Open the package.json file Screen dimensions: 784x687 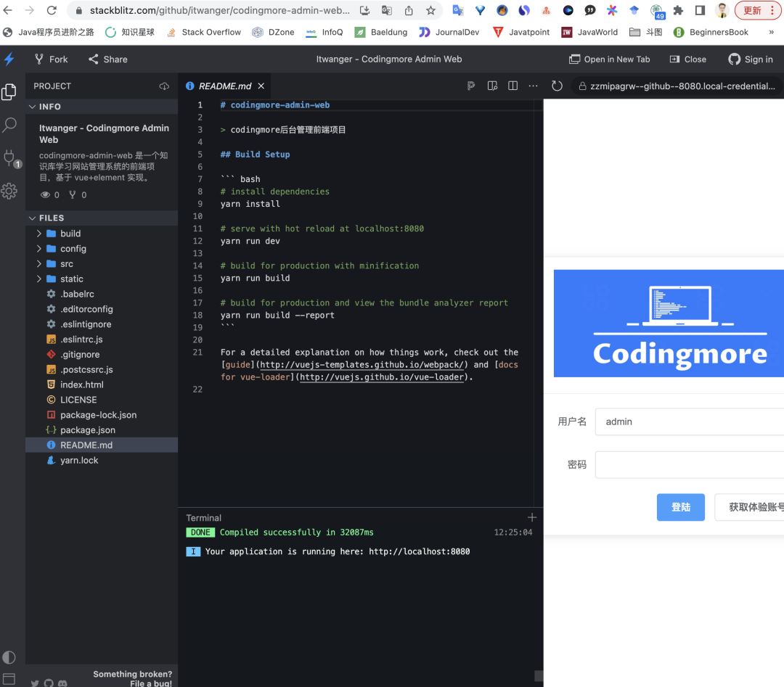click(102, 430)
